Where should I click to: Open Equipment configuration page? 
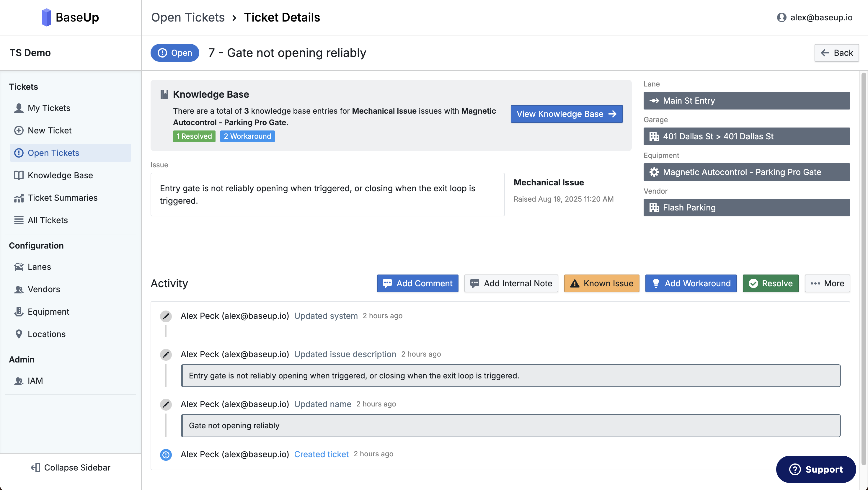click(x=71, y=312)
